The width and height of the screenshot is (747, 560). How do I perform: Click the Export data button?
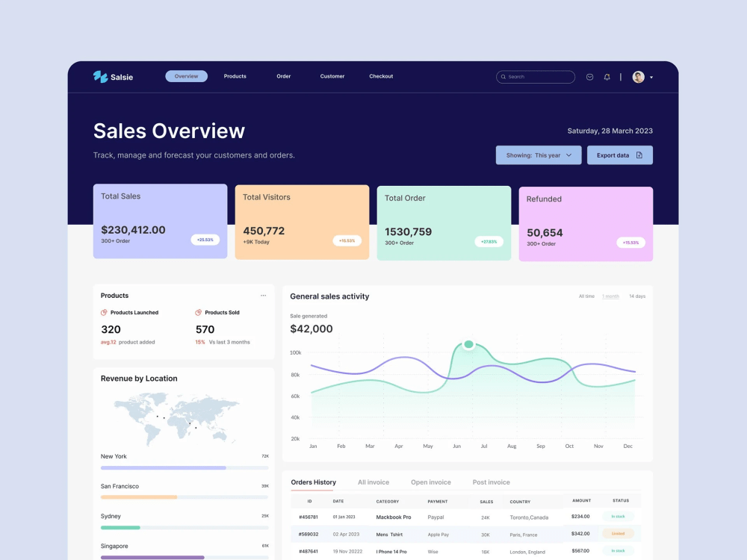coord(620,155)
